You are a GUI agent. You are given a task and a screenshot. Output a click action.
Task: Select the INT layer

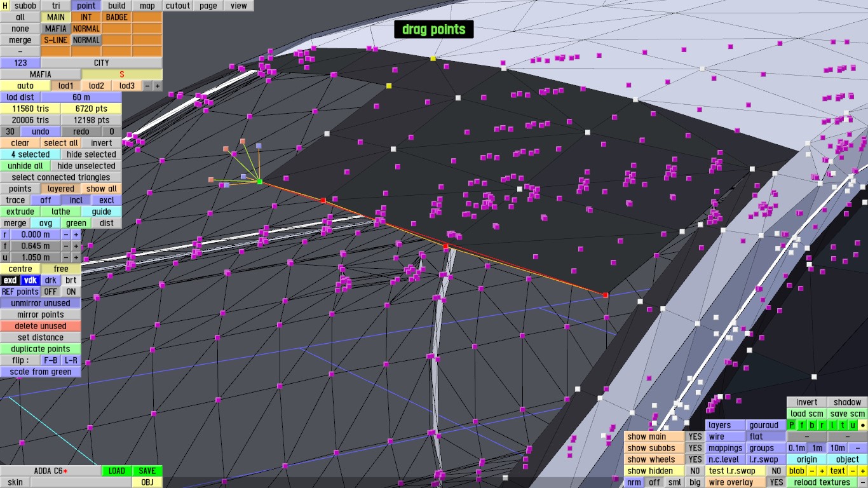[x=86, y=17]
